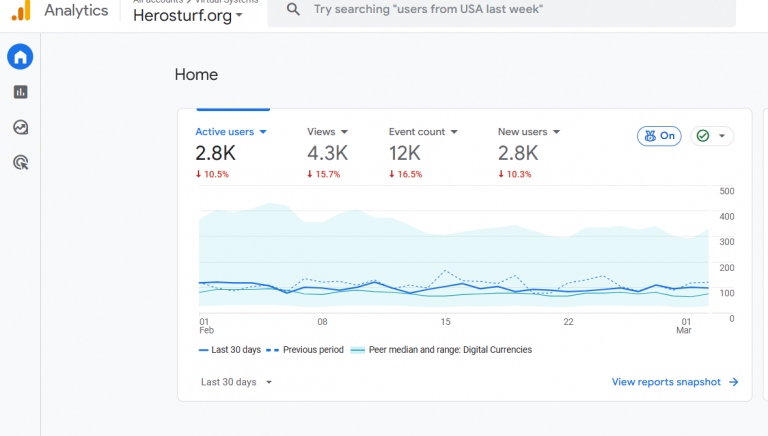Click the 15.7% decrease under Views
The image size is (768, 436).
(x=323, y=174)
